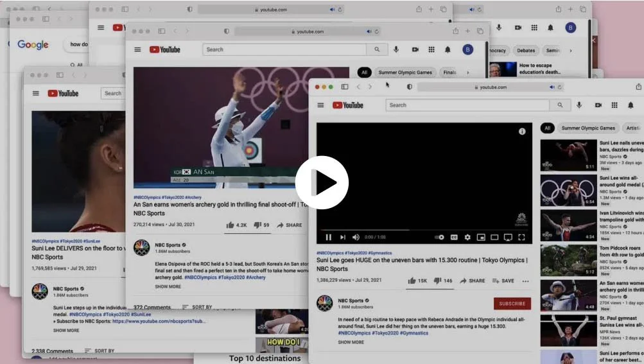Click nbcsports subscribe link in left window
The width and height of the screenshot is (644, 364).
pos(159,321)
